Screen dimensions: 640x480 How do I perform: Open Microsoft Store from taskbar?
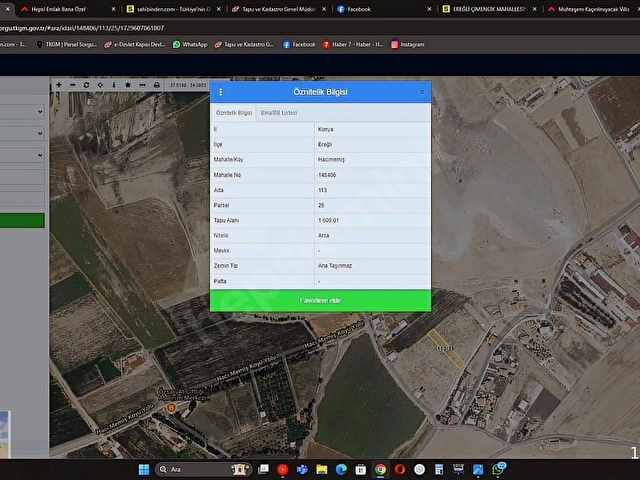click(x=361, y=469)
